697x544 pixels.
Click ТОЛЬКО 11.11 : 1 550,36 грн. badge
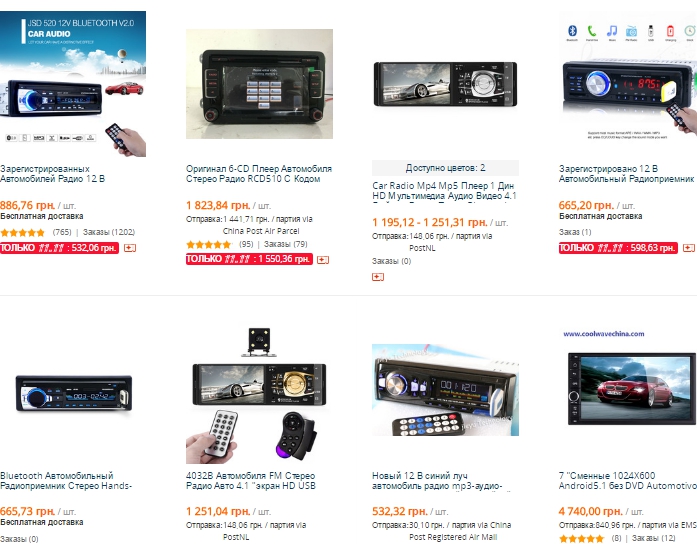coord(249,259)
